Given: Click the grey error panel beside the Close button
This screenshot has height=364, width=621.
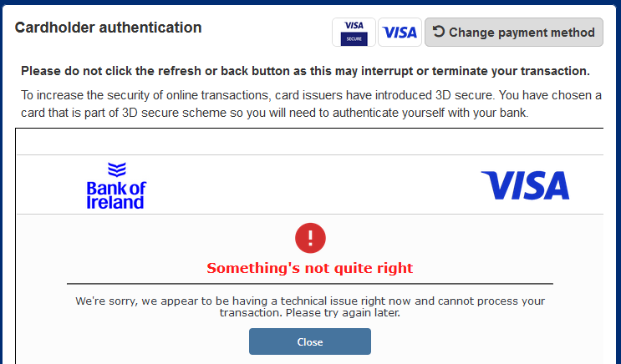Looking at the screenshot, I should [485, 342].
